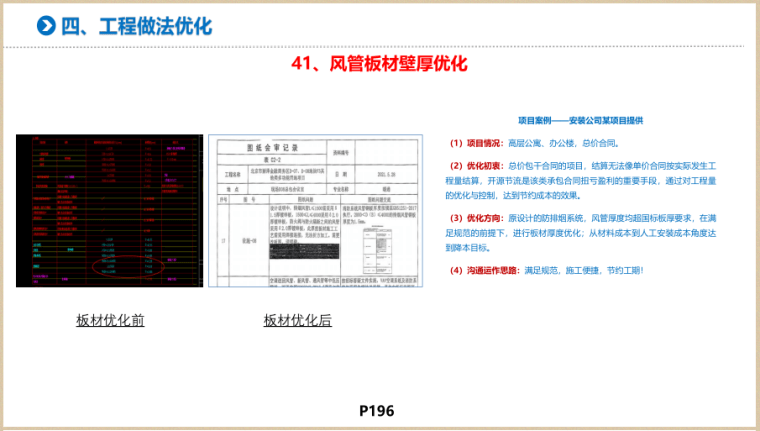
Task: Click the red label (2) 优化初衷
Action: [476, 166]
